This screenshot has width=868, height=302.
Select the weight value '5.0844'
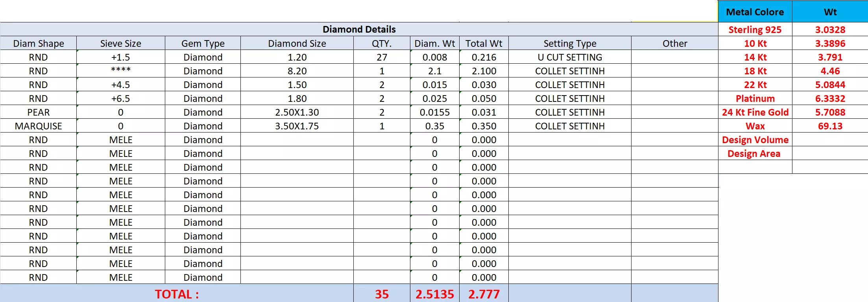830,85
